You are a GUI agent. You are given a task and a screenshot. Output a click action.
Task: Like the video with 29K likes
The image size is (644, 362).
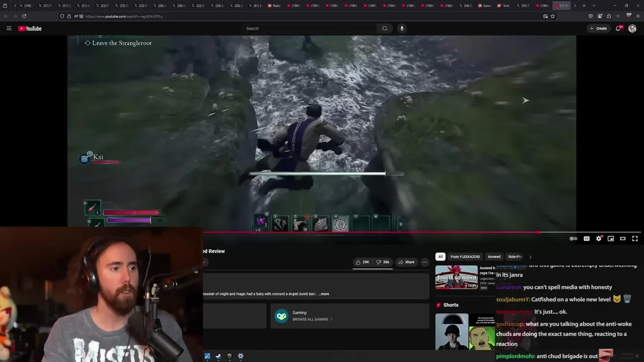click(x=362, y=262)
